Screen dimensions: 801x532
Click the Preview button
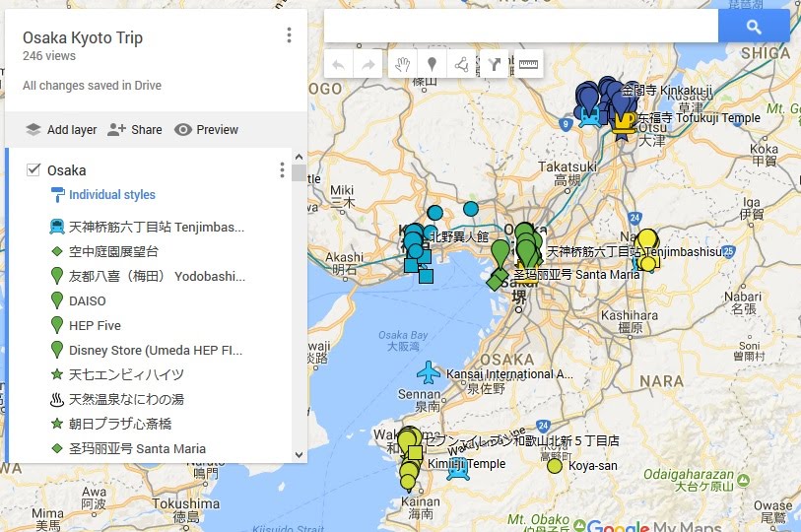pos(206,130)
